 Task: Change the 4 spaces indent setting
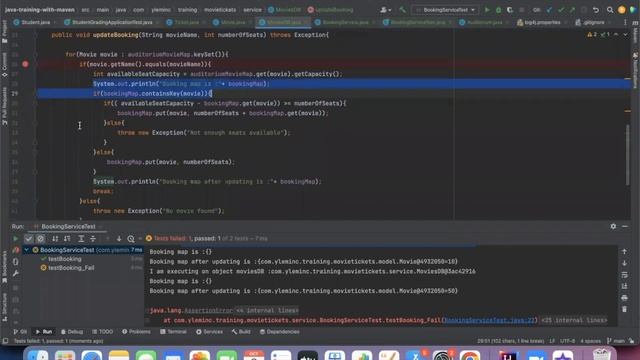(590, 341)
